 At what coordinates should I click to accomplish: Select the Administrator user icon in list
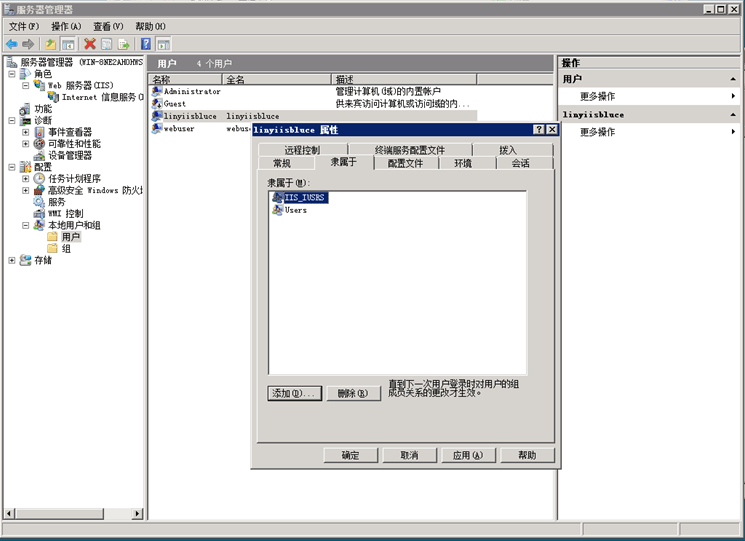pyautogui.click(x=157, y=91)
